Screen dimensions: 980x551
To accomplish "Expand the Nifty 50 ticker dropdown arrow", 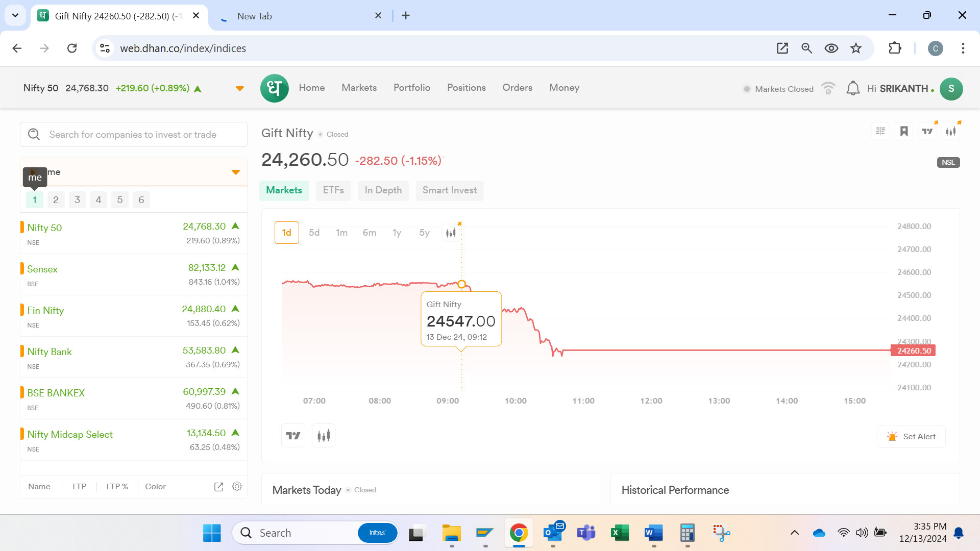I will click(239, 89).
